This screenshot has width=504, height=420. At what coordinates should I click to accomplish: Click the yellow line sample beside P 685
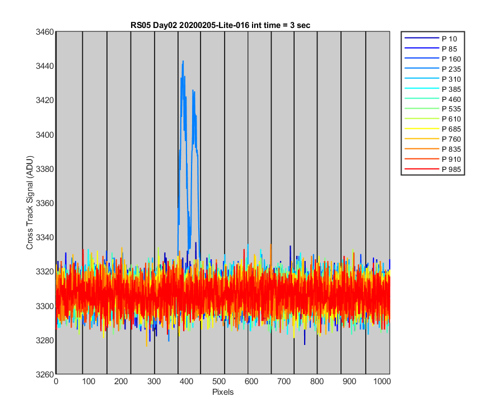point(422,129)
